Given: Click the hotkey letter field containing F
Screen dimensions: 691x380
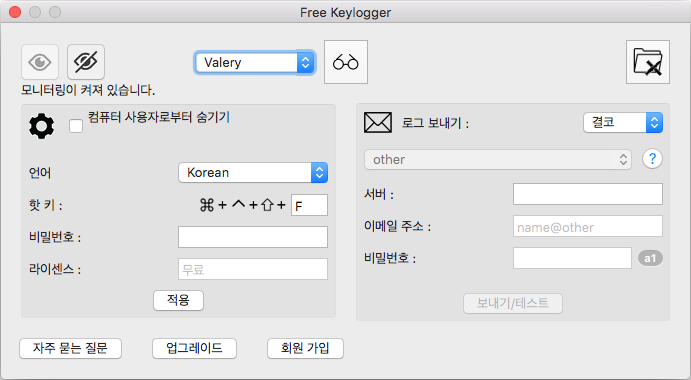Looking at the screenshot, I should pyautogui.click(x=309, y=205).
